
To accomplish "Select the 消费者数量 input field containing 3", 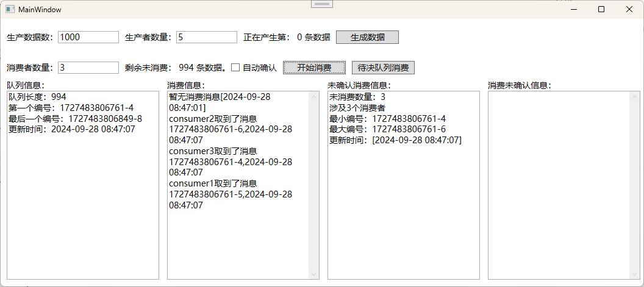I will point(88,68).
